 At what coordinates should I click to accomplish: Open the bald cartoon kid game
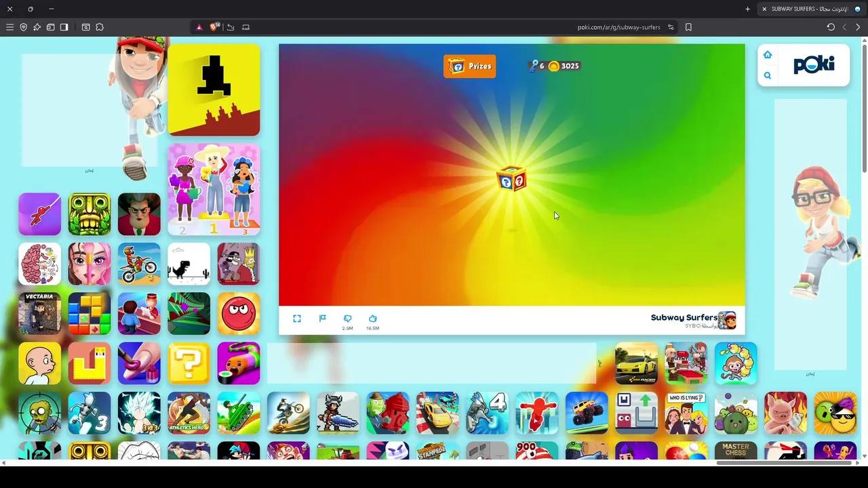point(39,363)
